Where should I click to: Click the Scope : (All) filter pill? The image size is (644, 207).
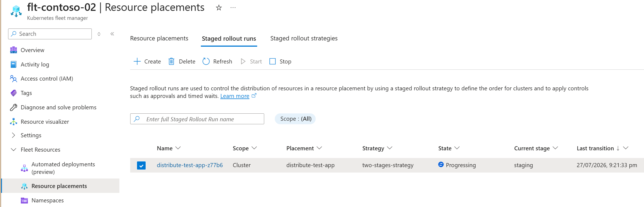click(295, 119)
